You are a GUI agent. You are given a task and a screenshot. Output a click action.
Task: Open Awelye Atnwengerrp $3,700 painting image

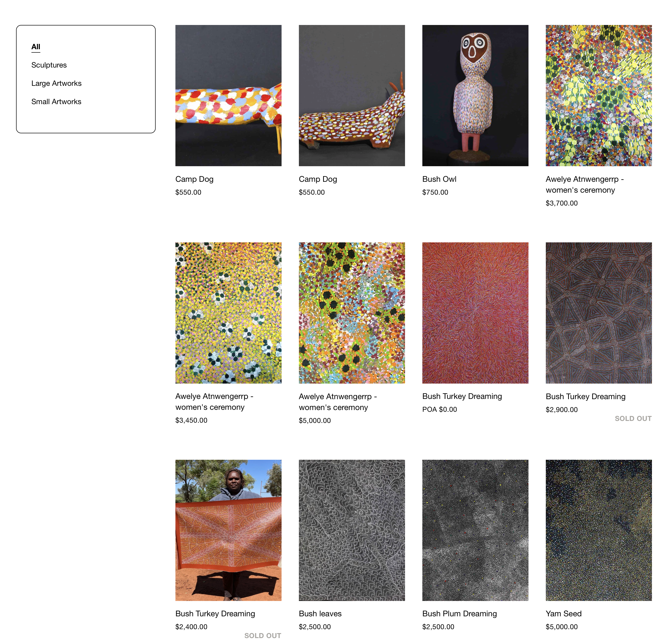599,95
